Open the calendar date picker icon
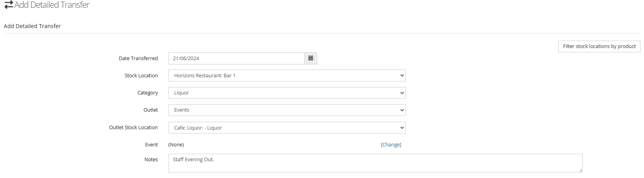Screen dimensions: 644x178 tap(310, 58)
